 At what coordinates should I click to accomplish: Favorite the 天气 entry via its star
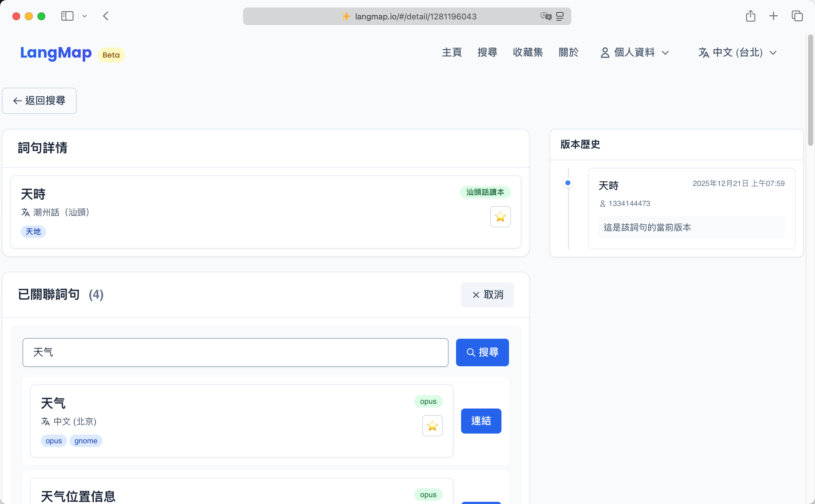432,426
